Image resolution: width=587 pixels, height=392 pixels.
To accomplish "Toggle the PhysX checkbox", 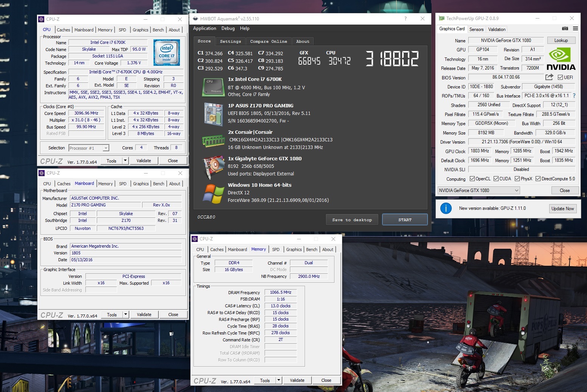I will pyautogui.click(x=517, y=179).
